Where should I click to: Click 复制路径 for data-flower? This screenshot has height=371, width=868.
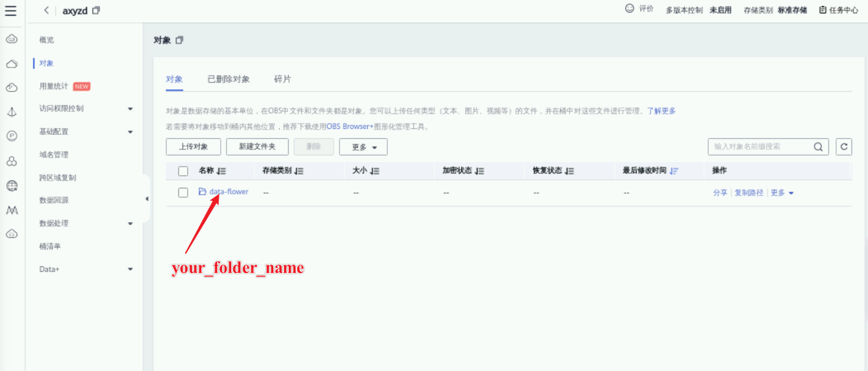pyautogui.click(x=749, y=192)
